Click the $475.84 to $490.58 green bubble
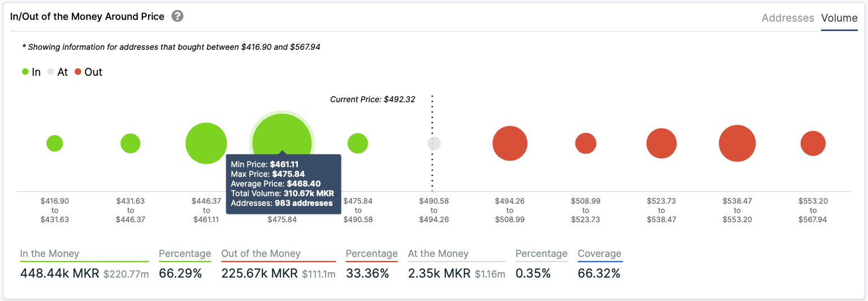The height and width of the screenshot is (301, 868). (358, 143)
